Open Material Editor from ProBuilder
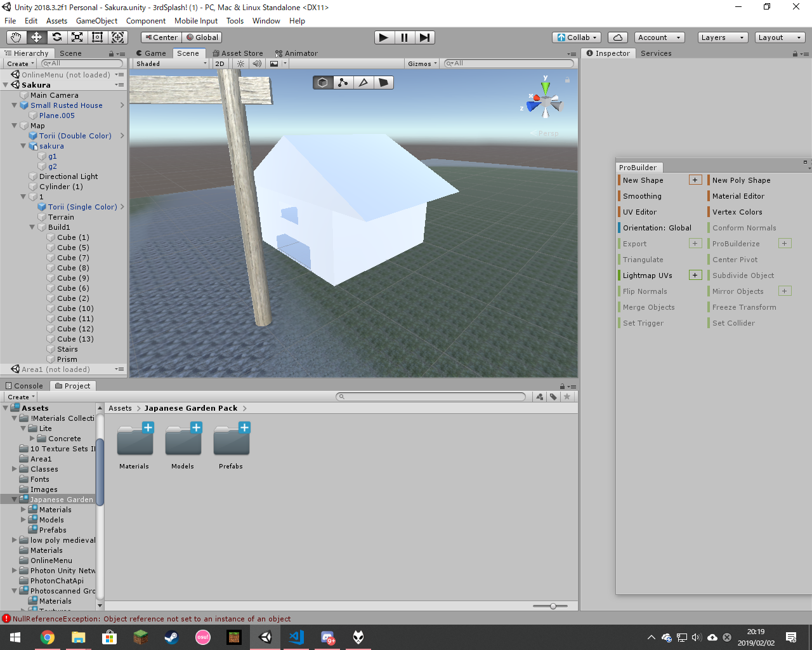 pyautogui.click(x=738, y=196)
